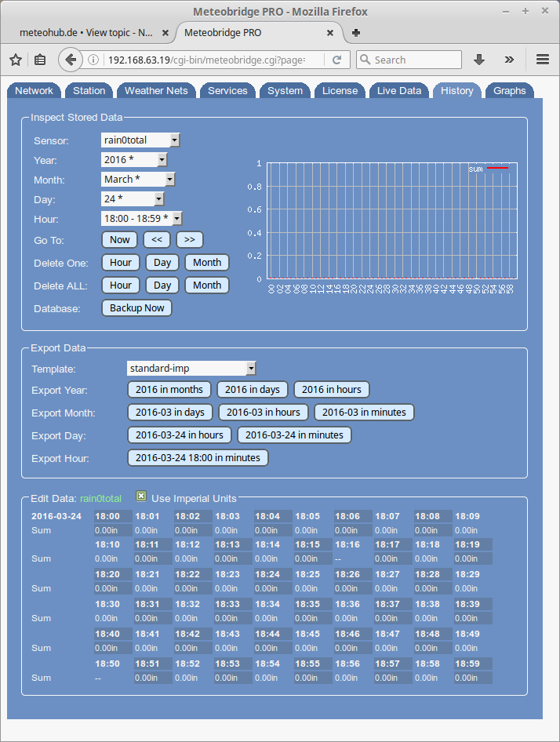Toggle the Use Imperial Units checkbox

point(141,497)
